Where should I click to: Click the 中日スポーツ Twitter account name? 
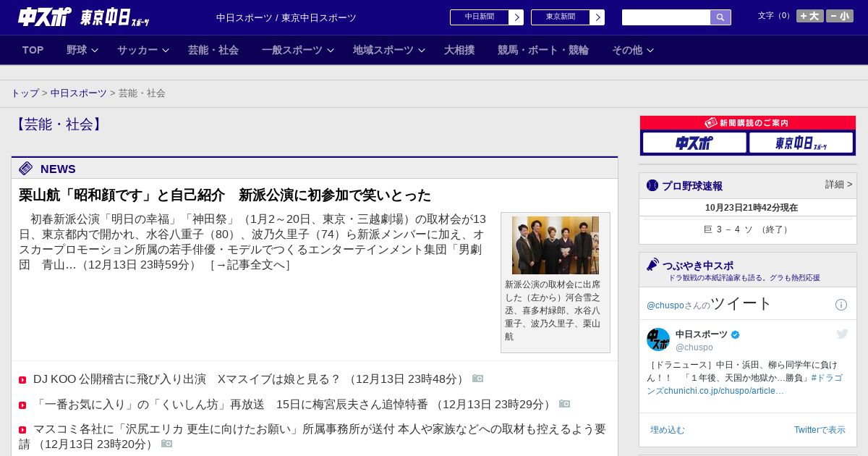click(x=702, y=334)
